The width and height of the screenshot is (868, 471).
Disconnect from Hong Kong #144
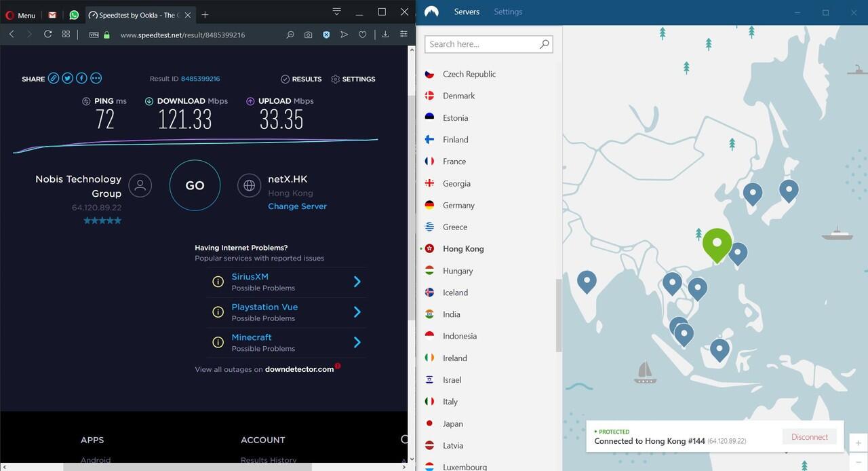[x=810, y=437]
